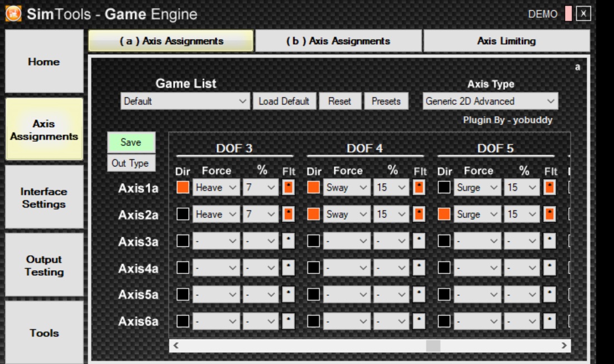Toggle Axis1a DOF 5 direction box
The height and width of the screenshot is (364, 614).
[444, 187]
